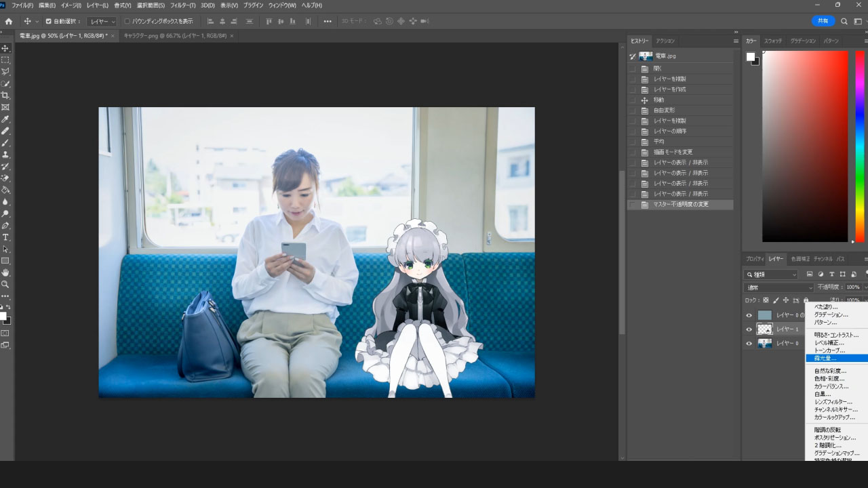Switch to the スウォッチ tab
The width and height of the screenshot is (868, 488).
(773, 41)
